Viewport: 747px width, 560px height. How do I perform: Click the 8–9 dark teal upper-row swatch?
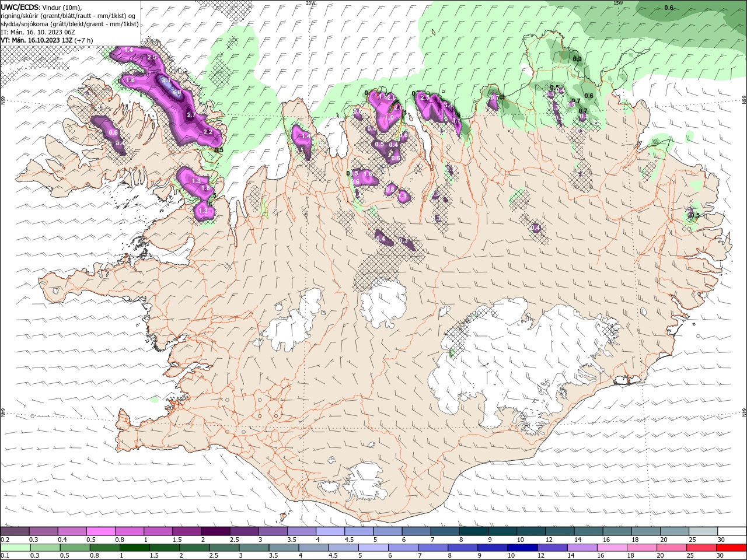473,531
